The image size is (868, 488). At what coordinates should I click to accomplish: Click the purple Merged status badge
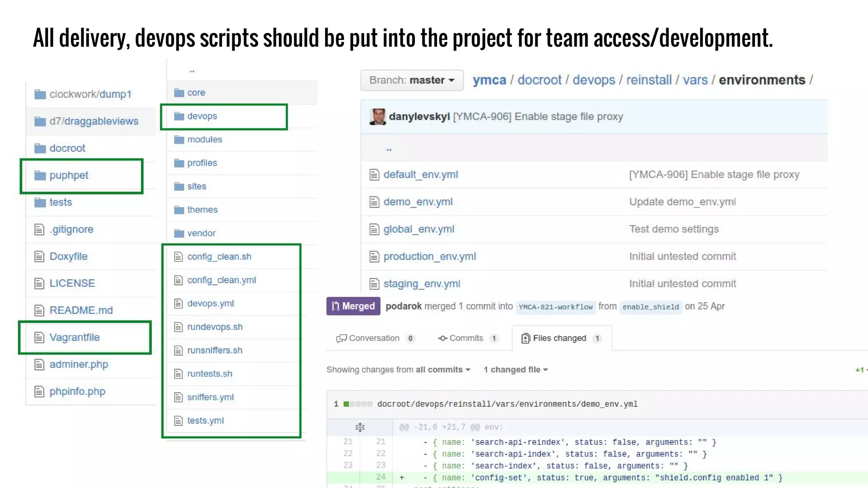353,306
